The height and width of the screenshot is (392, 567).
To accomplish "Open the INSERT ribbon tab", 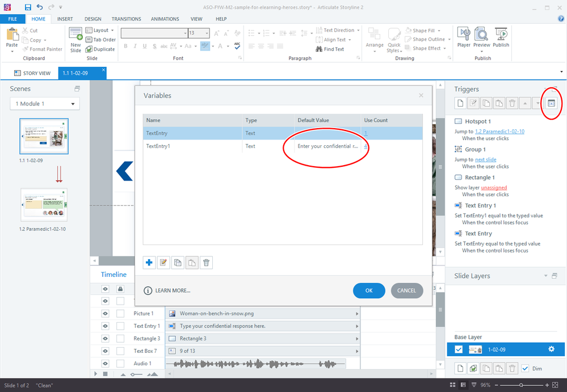I will click(65, 19).
